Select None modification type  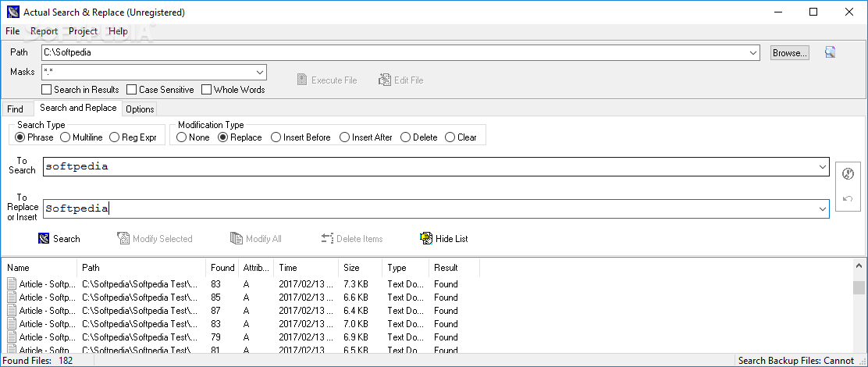click(x=193, y=137)
